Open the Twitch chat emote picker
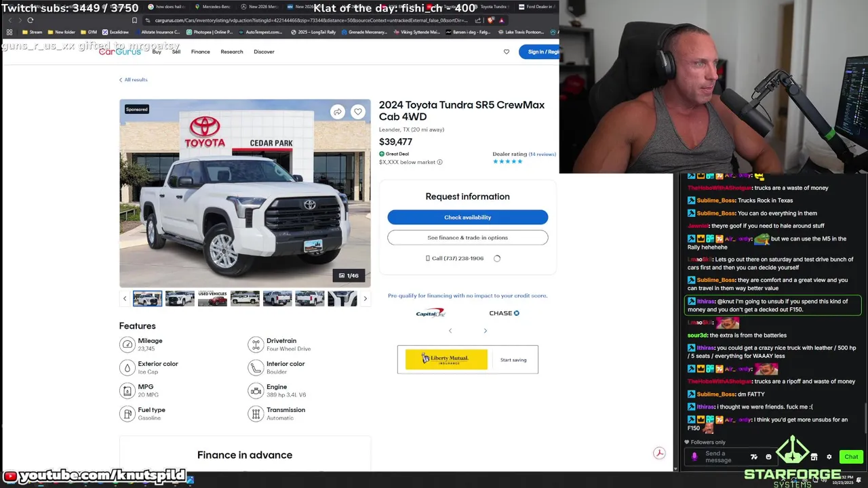This screenshot has width=868, height=488. [x=768, y=457]
